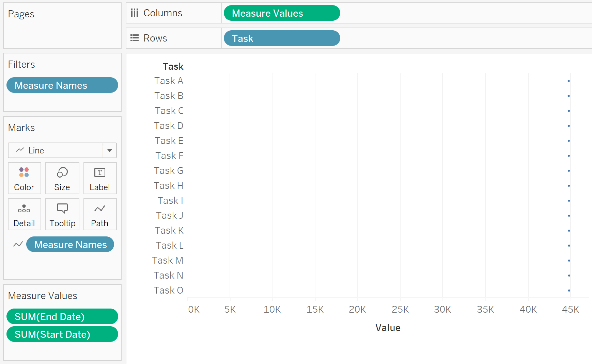Select the Task pill on Rows

pos(281,38)
